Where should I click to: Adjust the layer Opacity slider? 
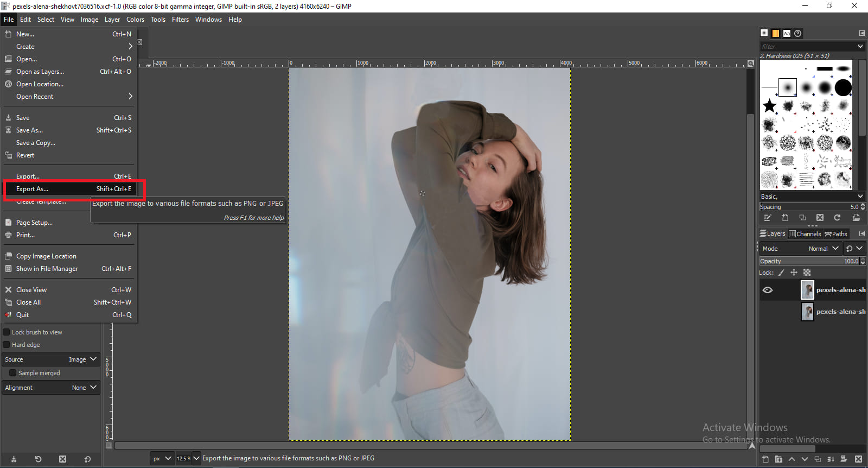(x=809, y=261)
